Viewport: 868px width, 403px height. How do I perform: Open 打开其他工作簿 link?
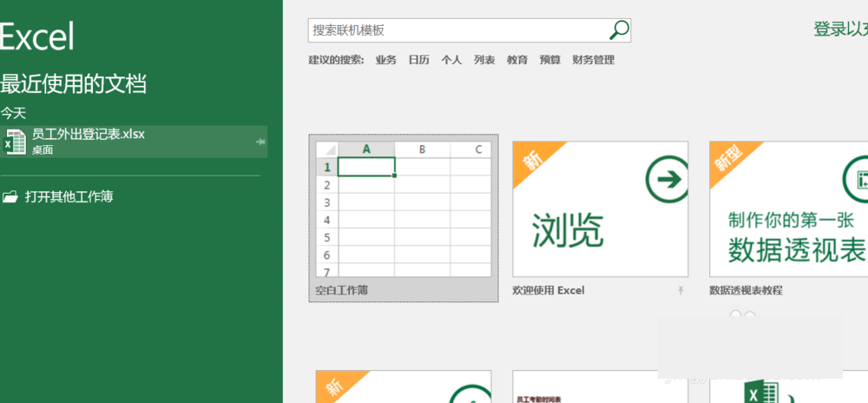(69, 196)
